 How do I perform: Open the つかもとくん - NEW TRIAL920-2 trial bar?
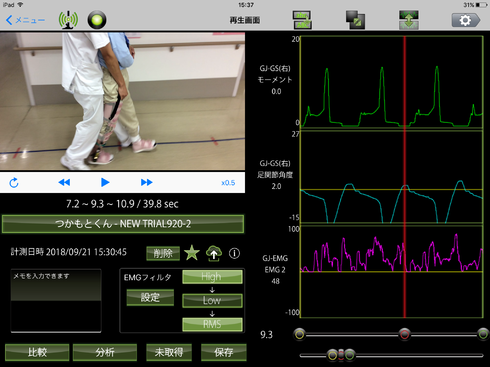[x=123, y=224]
